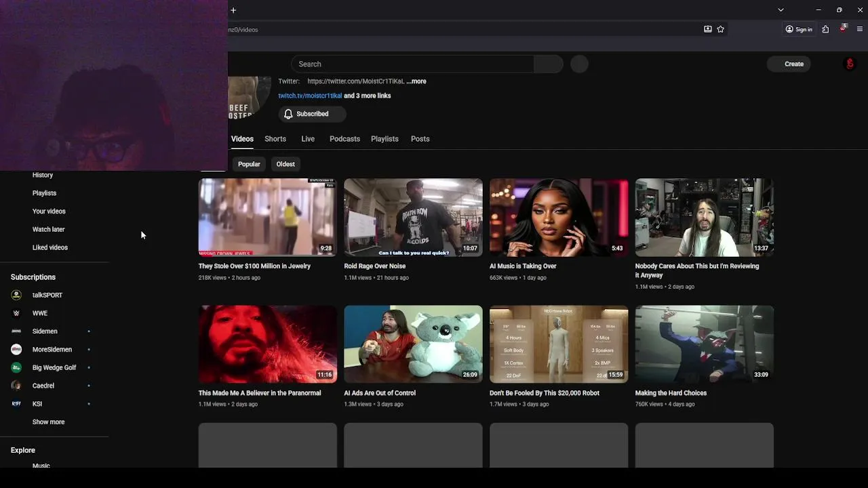868x488 pixels.
Task: Open the Caedrel subscription label
Action: pyautogui.click(x=43, y=386)
